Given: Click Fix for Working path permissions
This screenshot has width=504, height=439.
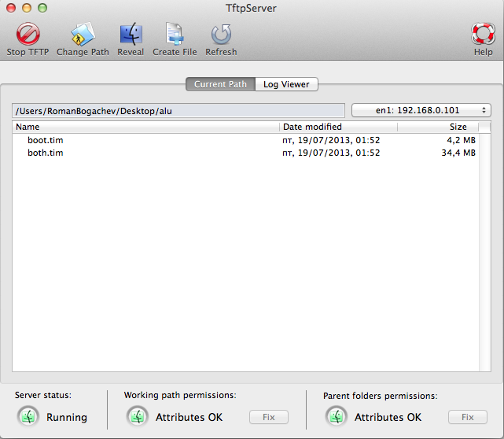Looking at the screenshot, I should [x=269, y=417].
